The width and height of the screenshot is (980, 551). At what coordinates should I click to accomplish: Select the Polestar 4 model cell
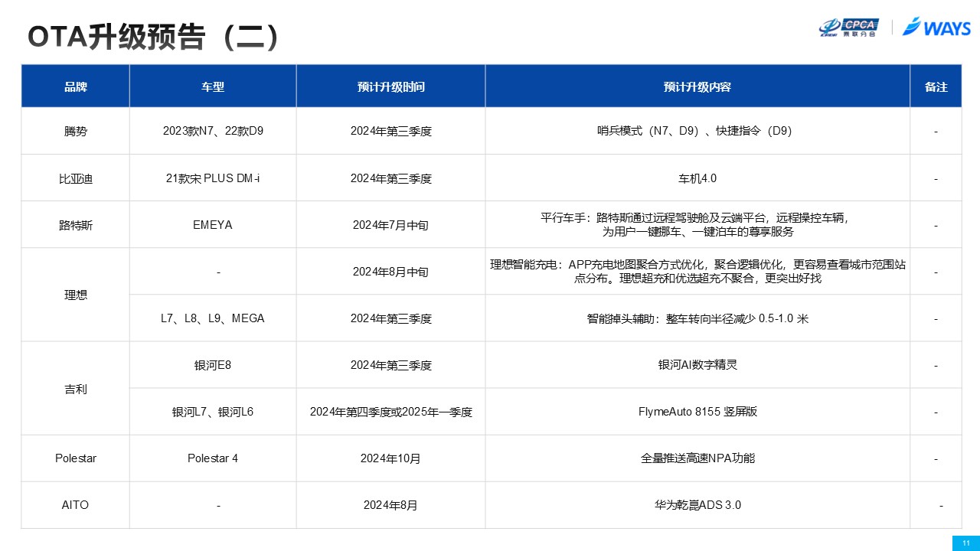[x=213, y=458]
